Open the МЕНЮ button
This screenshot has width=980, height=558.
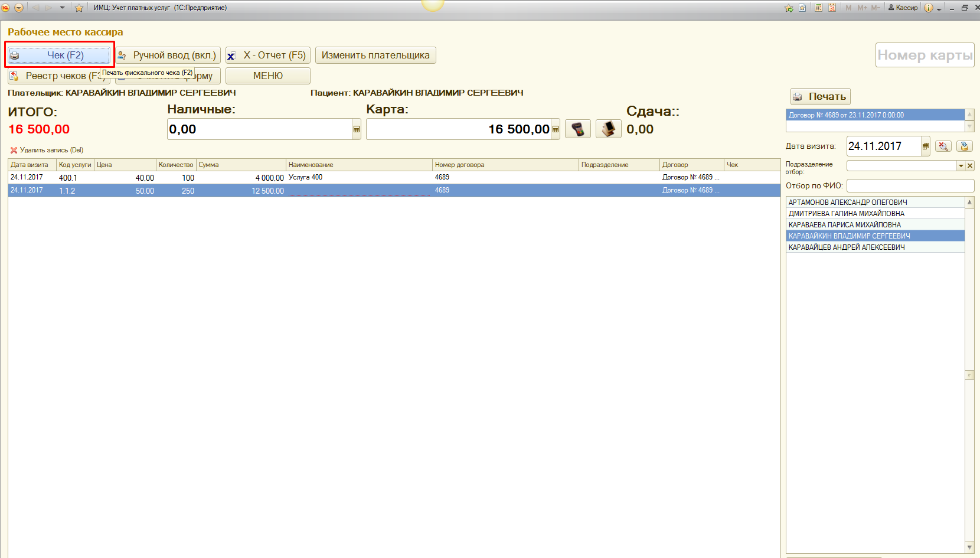(x=268, y=76)
